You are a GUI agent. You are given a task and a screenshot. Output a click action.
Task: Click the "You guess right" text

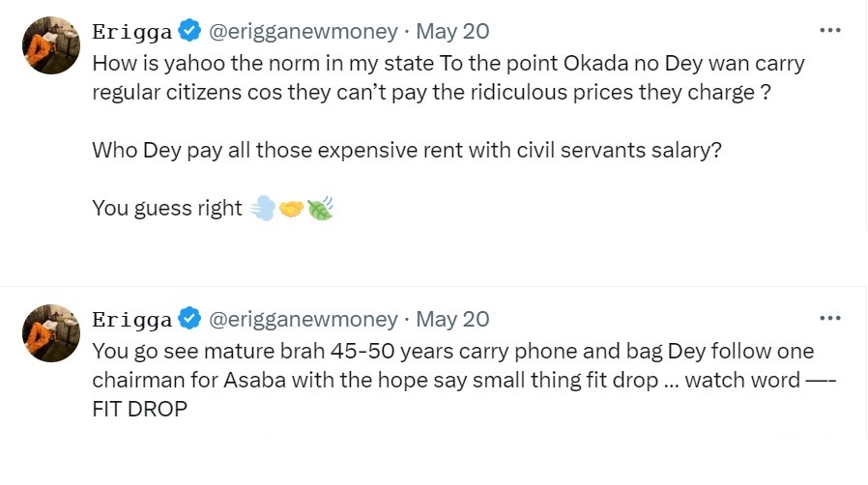pos(166,208)
